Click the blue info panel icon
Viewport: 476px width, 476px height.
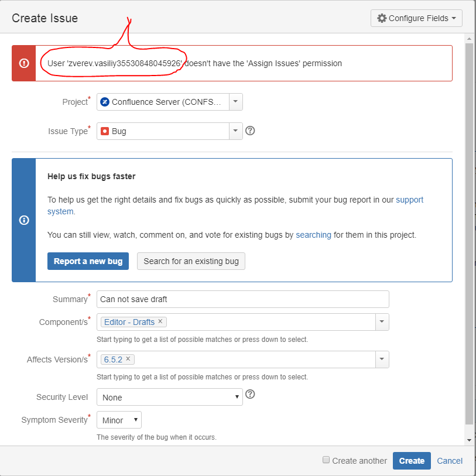pyautogui.click(x=24, y=220)
